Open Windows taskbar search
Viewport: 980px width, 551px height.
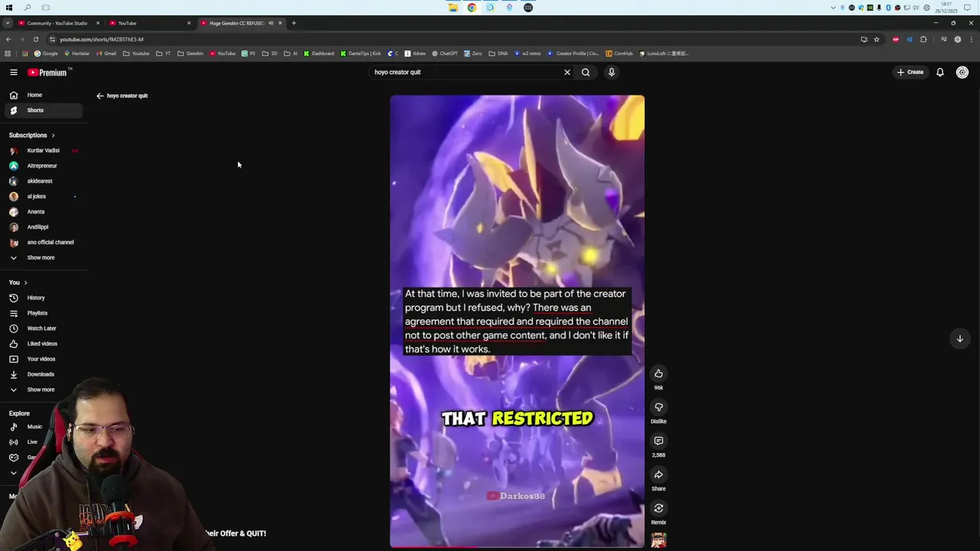(x=28, y=8)
